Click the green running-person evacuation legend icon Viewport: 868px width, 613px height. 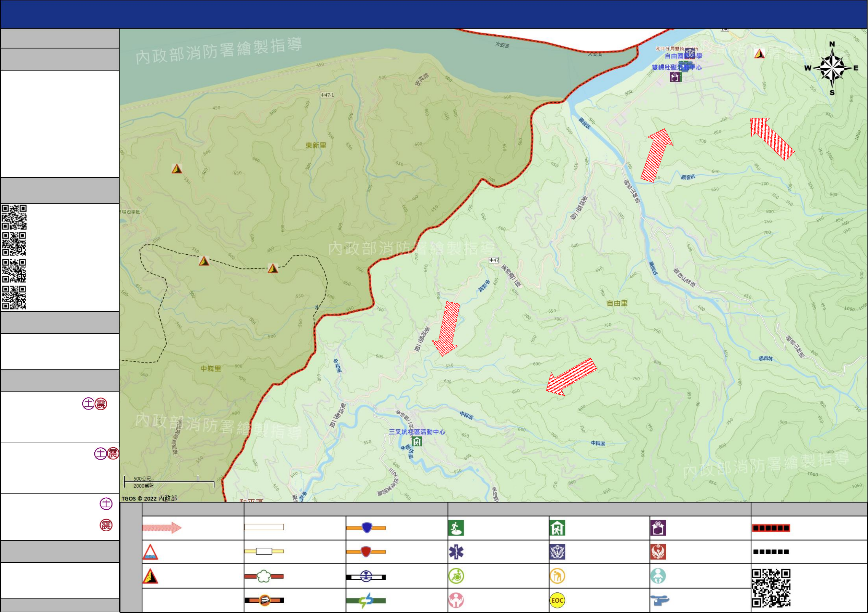[456, 528]
